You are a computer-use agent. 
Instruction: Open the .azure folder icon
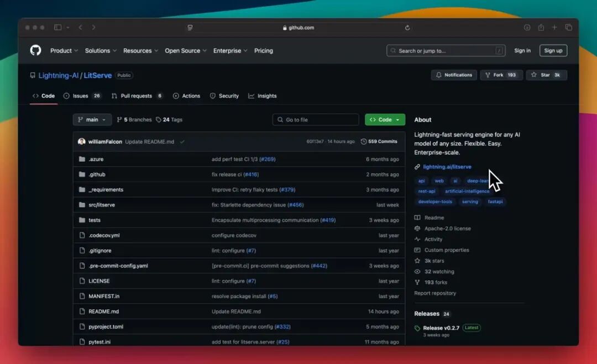pos(82,159)
